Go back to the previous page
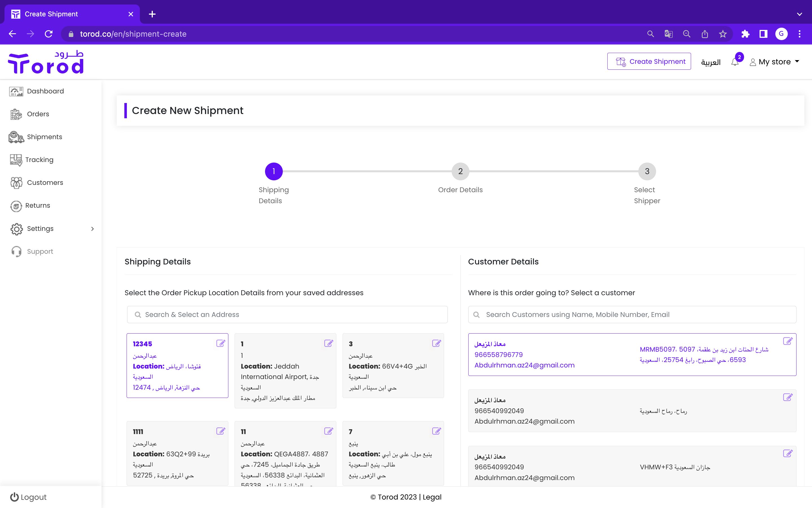 (x=12, y=34)
